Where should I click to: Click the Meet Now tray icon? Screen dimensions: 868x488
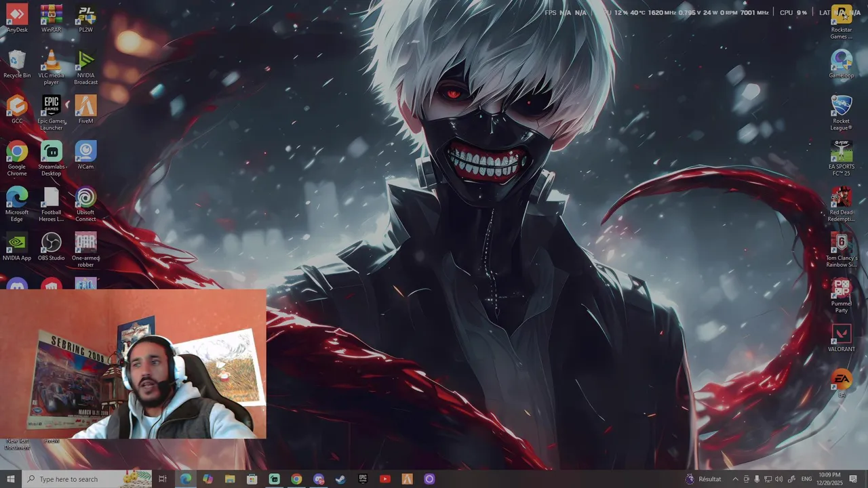[x=747, y=479]
